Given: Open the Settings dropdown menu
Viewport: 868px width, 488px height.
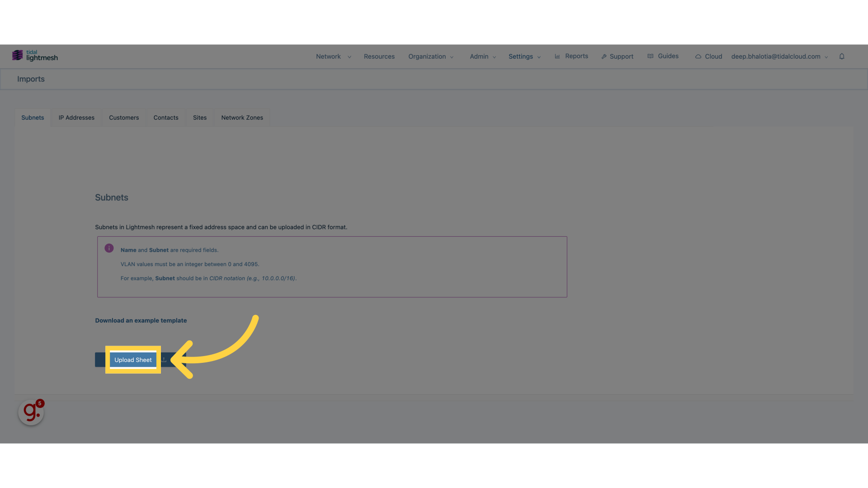Looking at the screenshot, I should [524, 56].
